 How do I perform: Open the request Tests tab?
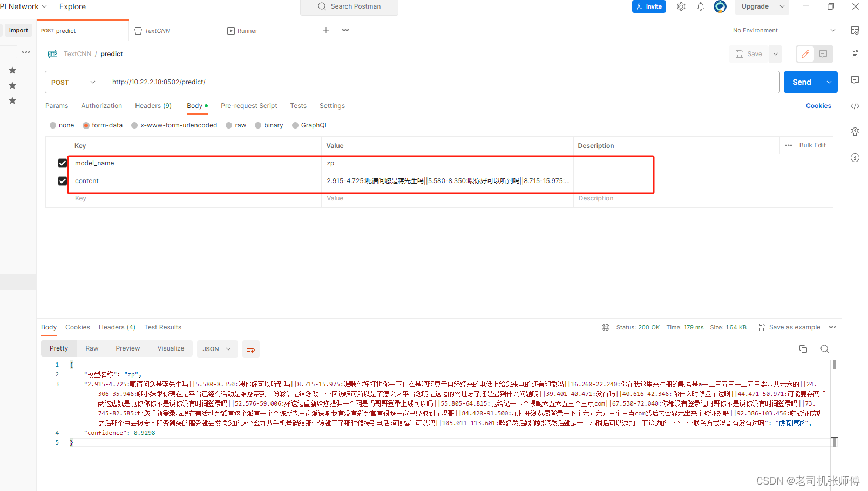(x=298, y=106)
